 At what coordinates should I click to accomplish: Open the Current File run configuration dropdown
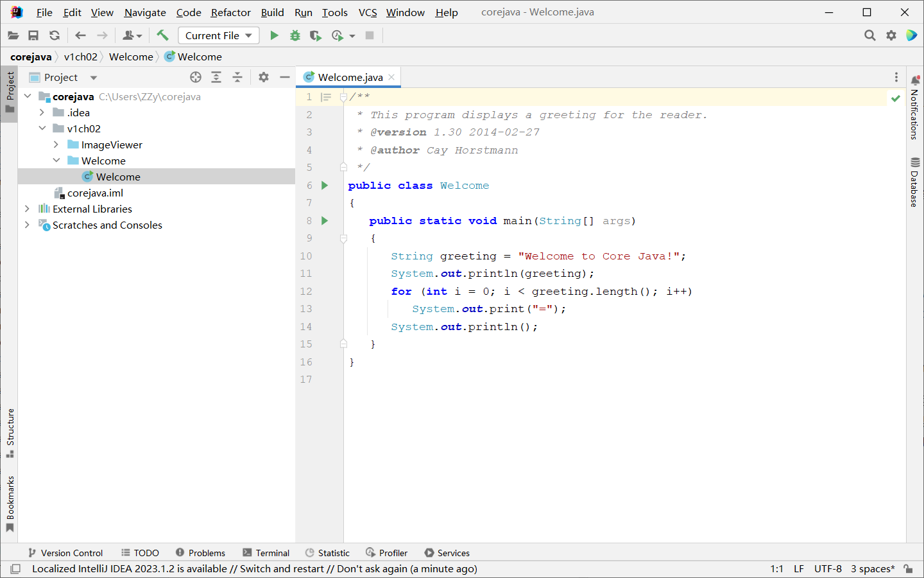pos(218,35)
